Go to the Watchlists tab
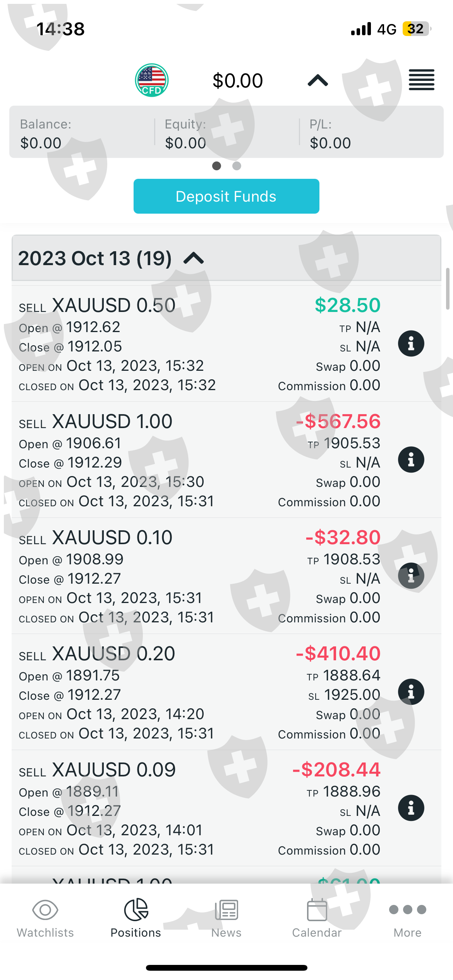The height and width of the screenshot is (980, 453). [x=45, y=917]
